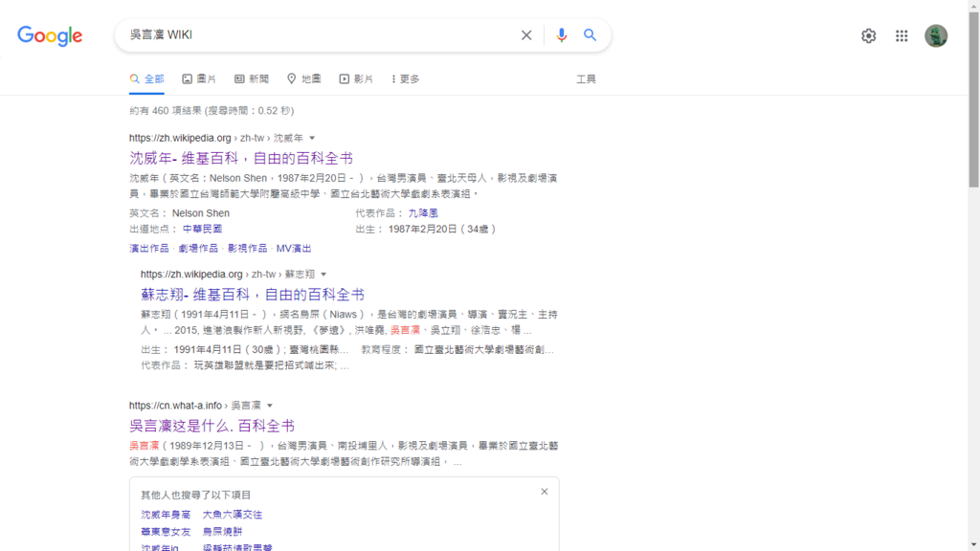Switch to the 新聞 tab

point(252,78)
